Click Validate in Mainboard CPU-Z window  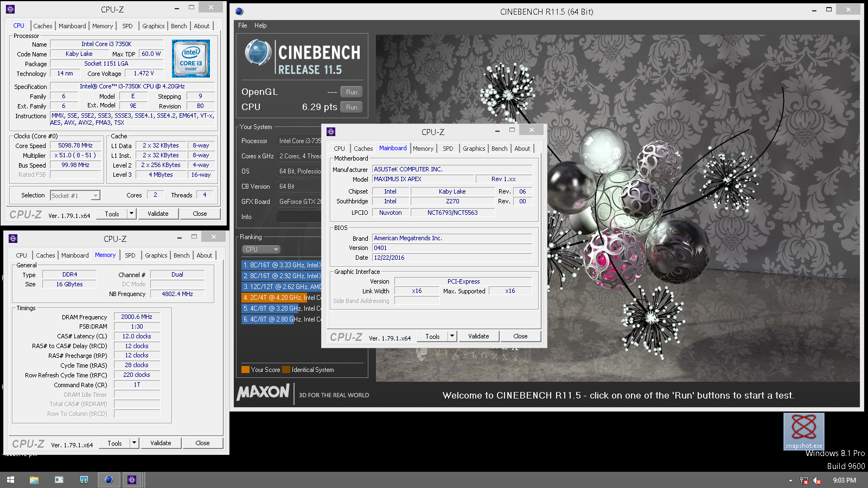[478, 336]
